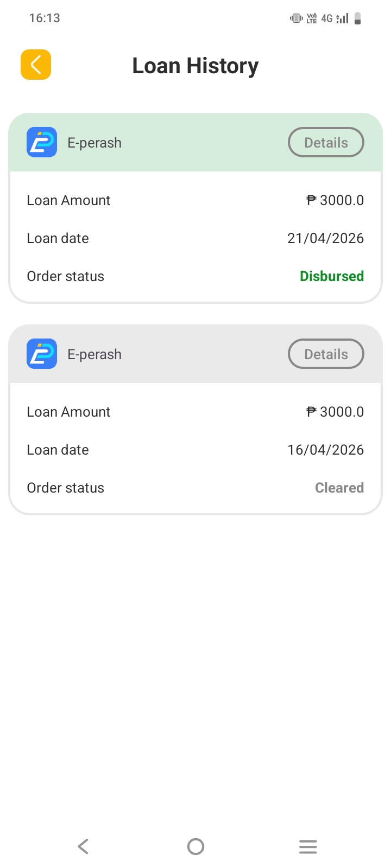
Task: Select the Cleared order status text
Action: tap(339, 488)
